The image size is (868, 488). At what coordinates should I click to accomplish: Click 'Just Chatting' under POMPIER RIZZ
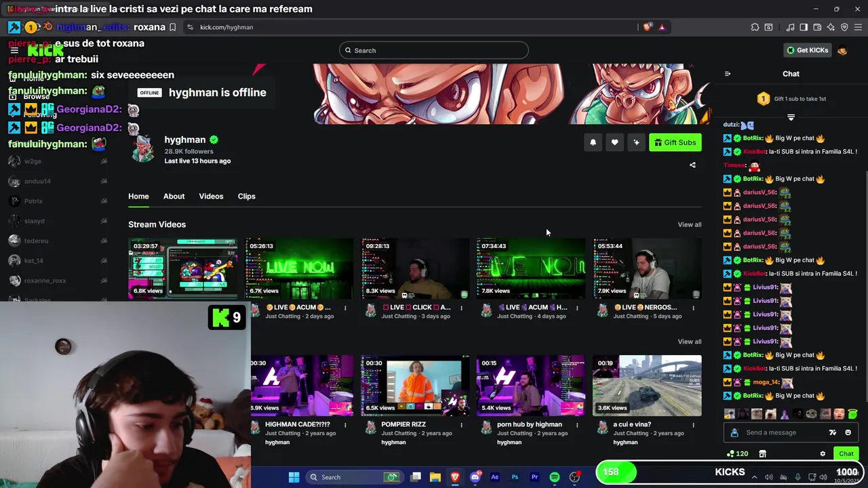(x=399, y=433)
